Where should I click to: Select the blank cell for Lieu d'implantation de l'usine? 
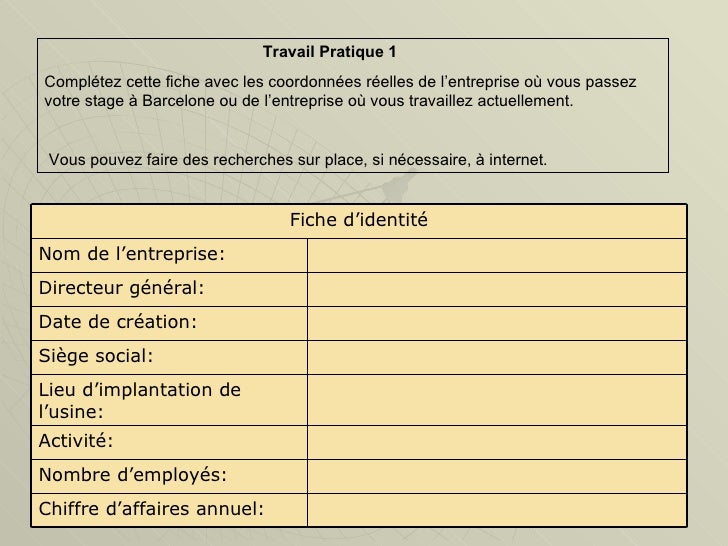497,400
